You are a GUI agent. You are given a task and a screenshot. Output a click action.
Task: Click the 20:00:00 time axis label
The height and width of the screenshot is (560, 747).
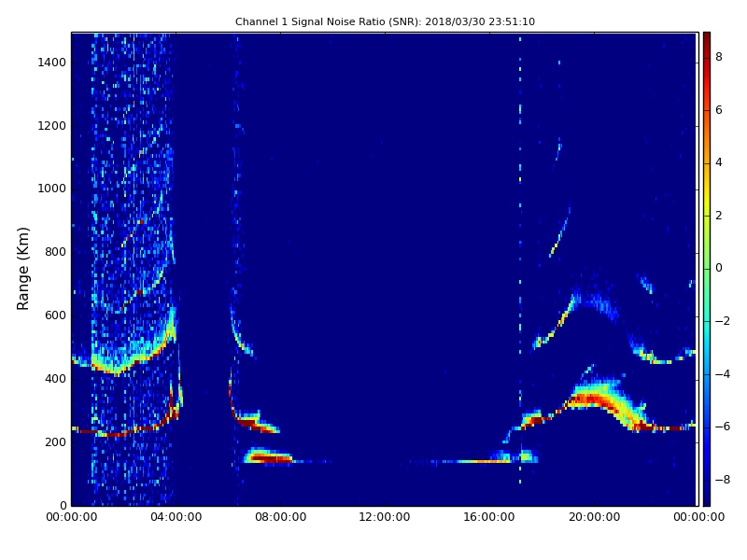point(594,517)
